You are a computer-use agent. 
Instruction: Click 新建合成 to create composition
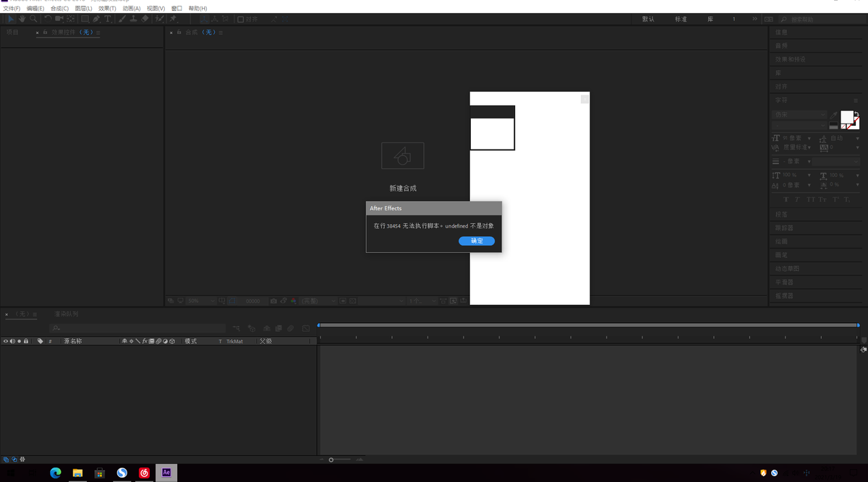[x=403, y=188]
